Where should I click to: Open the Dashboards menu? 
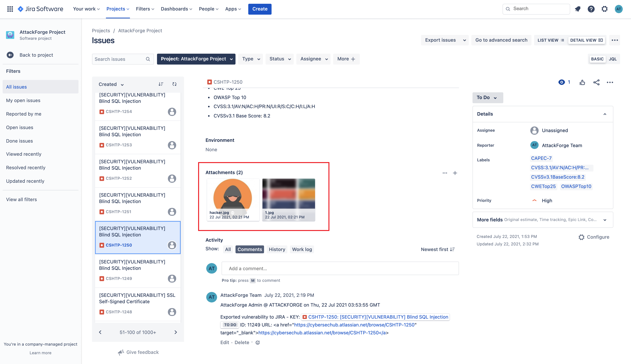[176, 9]
